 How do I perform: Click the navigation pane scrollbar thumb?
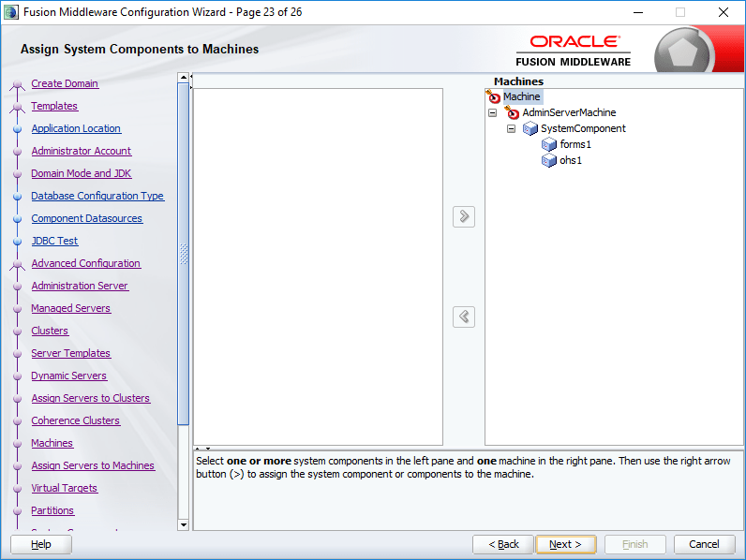pyautogui.click(x=183, y=254)
